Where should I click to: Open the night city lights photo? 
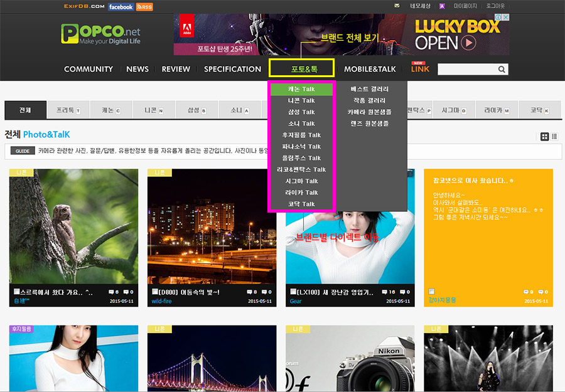pyautogui.click(x=212, y=226)
